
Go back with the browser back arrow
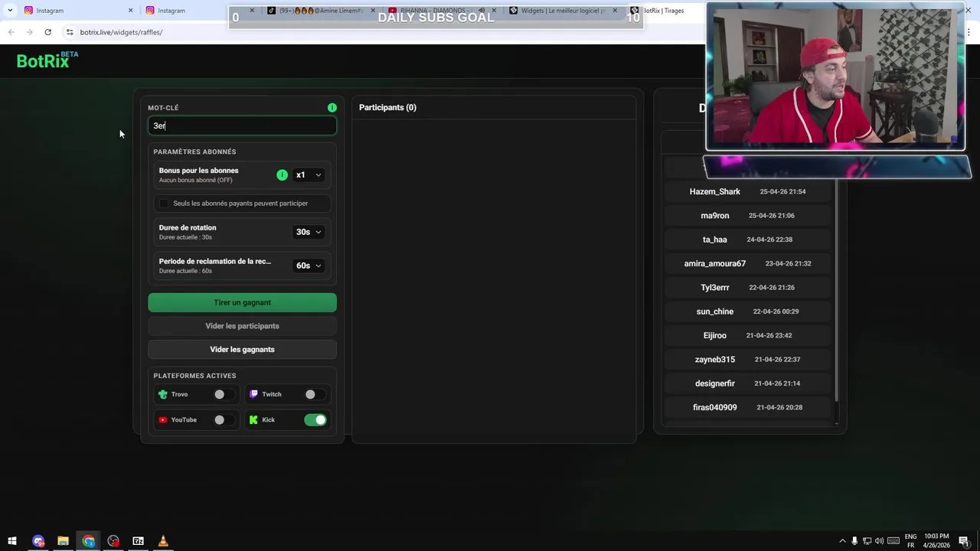coord(11,32)
